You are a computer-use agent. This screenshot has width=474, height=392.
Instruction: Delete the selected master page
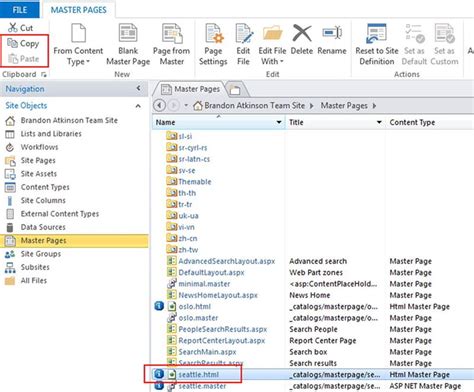[x=302, y=39]
